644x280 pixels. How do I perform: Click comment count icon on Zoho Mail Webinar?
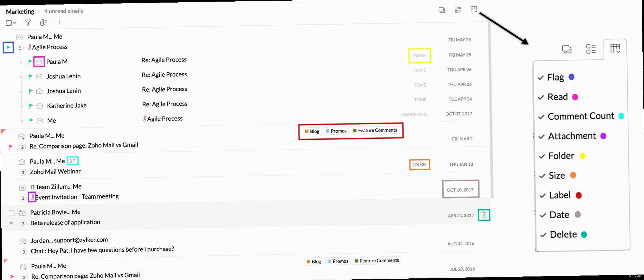coord(72,161)
